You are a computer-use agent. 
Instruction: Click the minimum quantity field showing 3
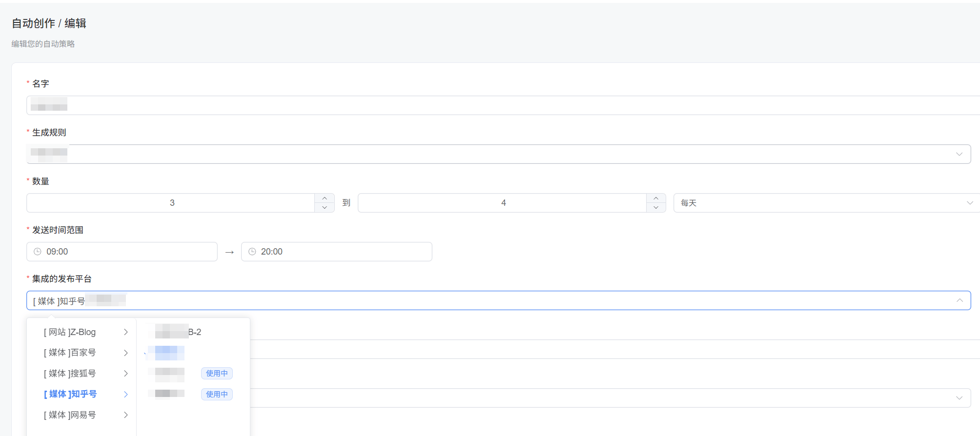pyautogui.click(x=172, y=203)
